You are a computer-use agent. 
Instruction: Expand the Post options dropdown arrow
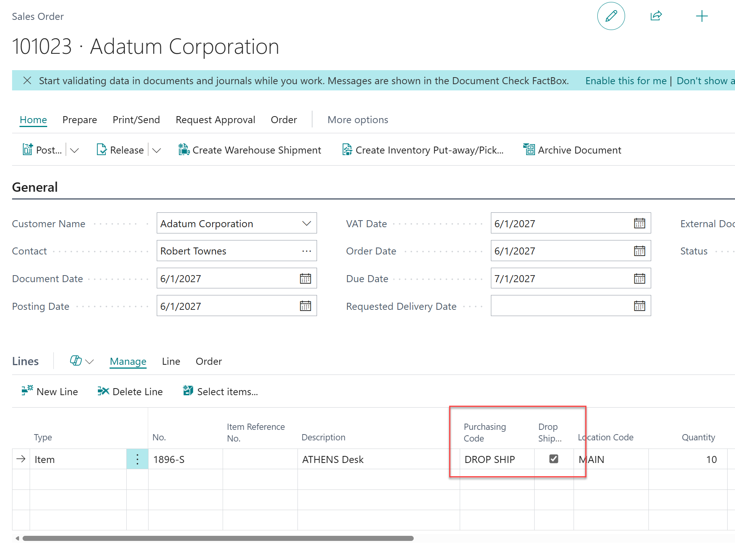74,150
